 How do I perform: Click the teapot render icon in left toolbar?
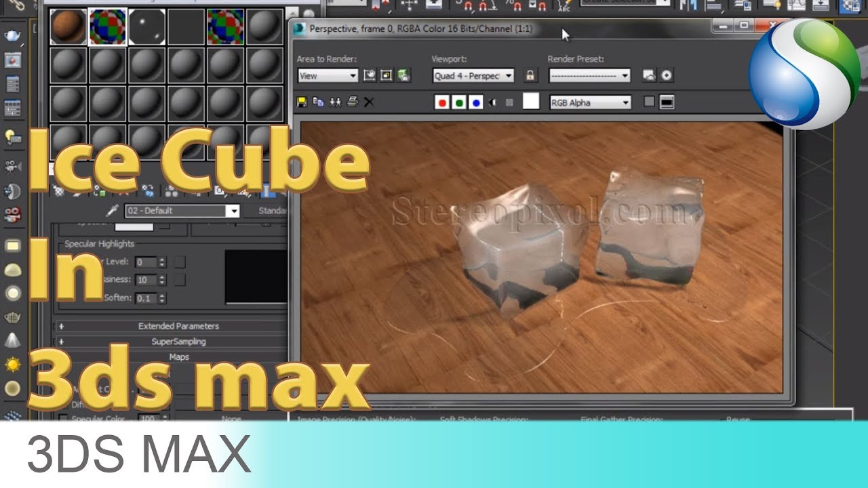tap(12, 36)
